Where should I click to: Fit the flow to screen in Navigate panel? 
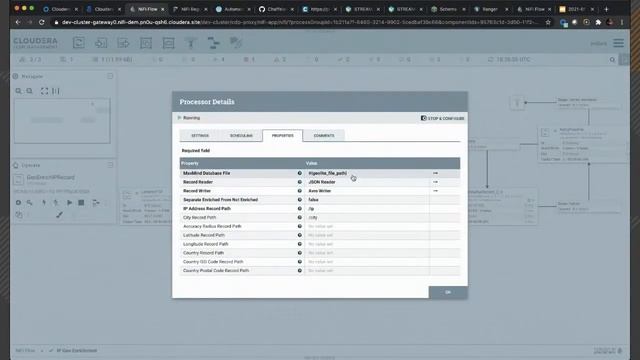pos(44,91)
